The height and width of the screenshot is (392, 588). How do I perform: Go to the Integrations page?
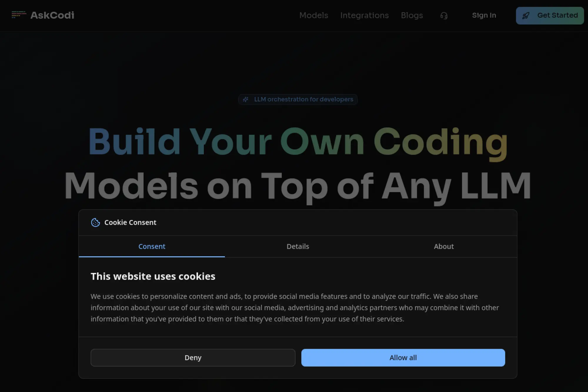click(x=364, y=15)
